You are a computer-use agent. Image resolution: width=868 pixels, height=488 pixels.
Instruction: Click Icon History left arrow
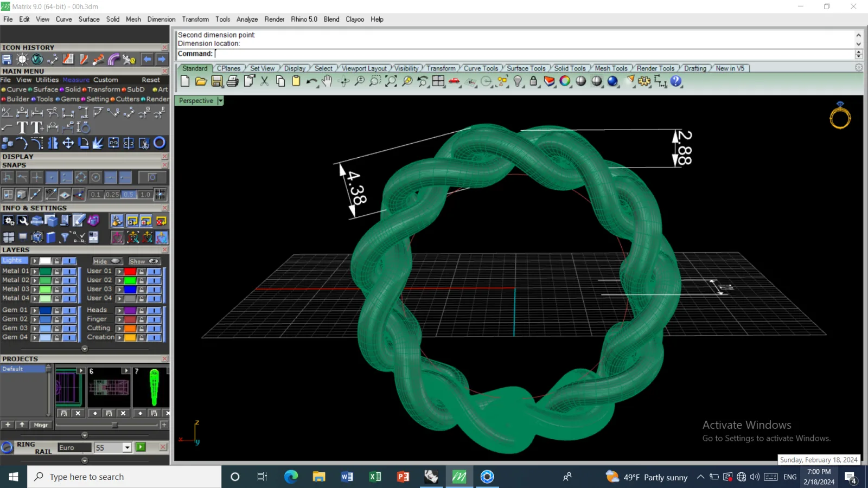(147, 59)
